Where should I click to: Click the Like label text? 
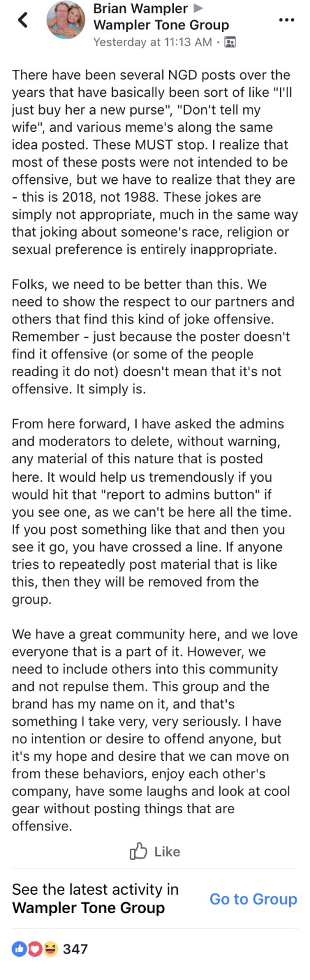[x=167, y=851]
